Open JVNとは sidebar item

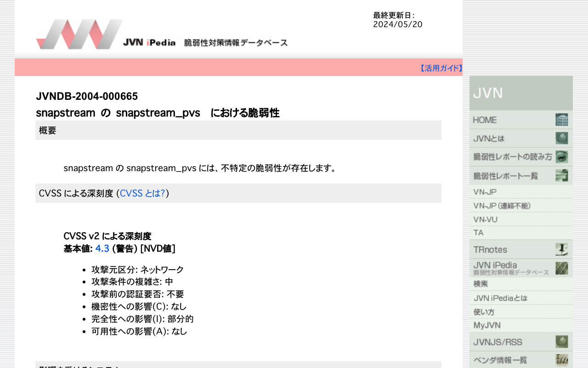click(521, 138)
